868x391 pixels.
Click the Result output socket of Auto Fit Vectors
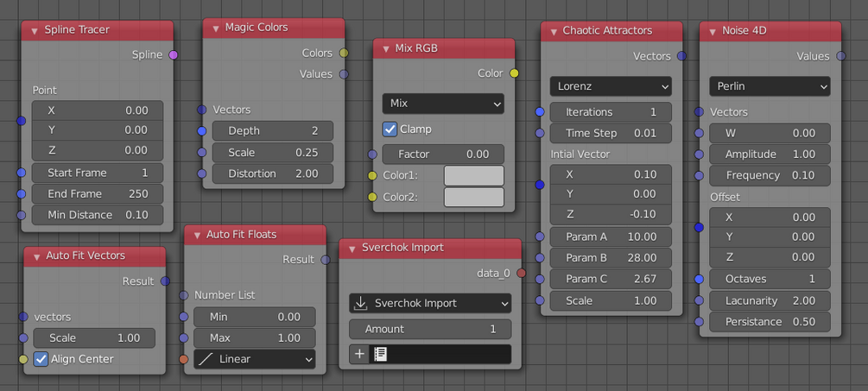point(165,281)
